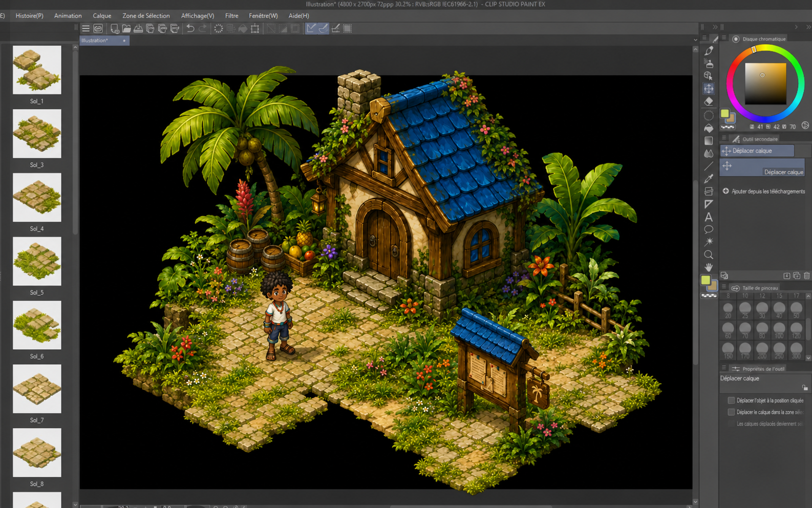Toggle the snap to ruler command bar button

(311, 29)
